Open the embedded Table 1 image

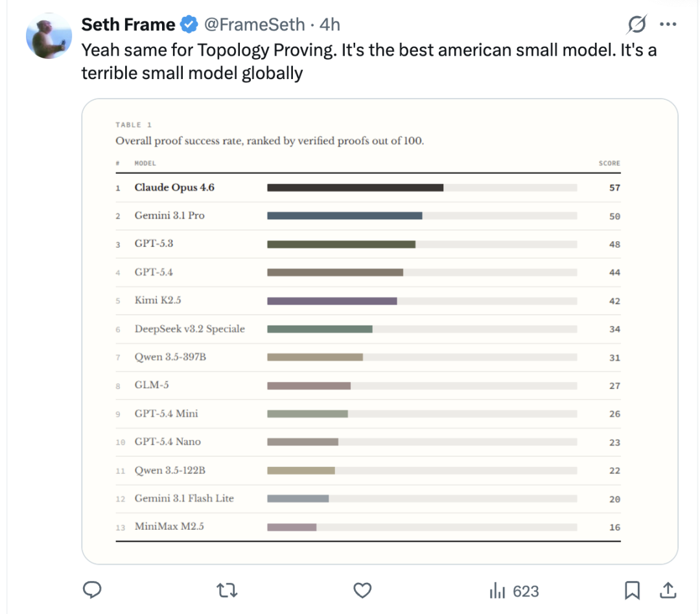click(x=380, y=331)
